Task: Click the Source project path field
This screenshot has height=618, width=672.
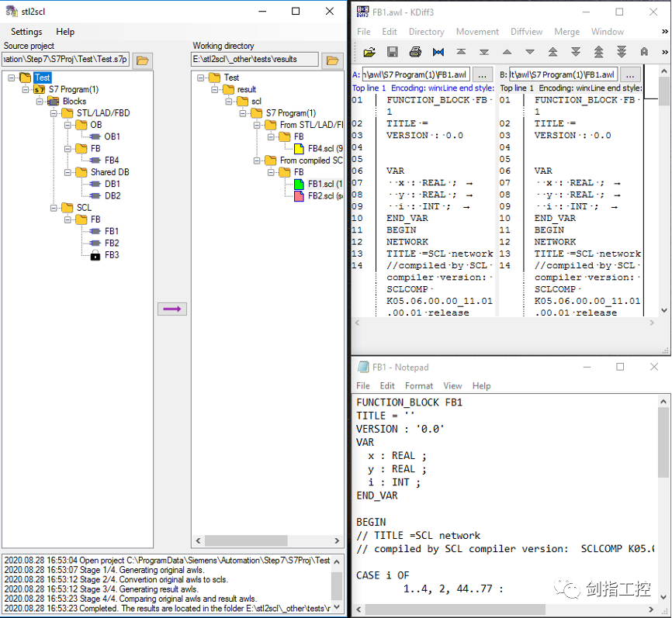Action: (x=66, y=60)
